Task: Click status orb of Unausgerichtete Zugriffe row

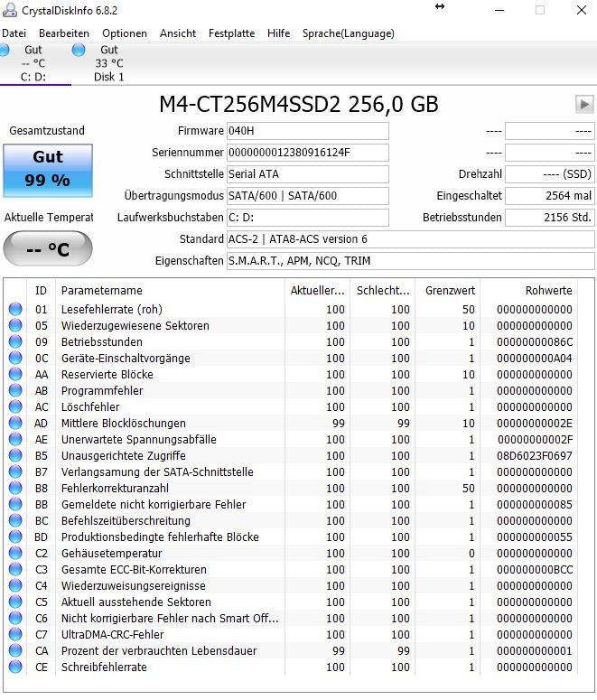Action: coord(15,455)
